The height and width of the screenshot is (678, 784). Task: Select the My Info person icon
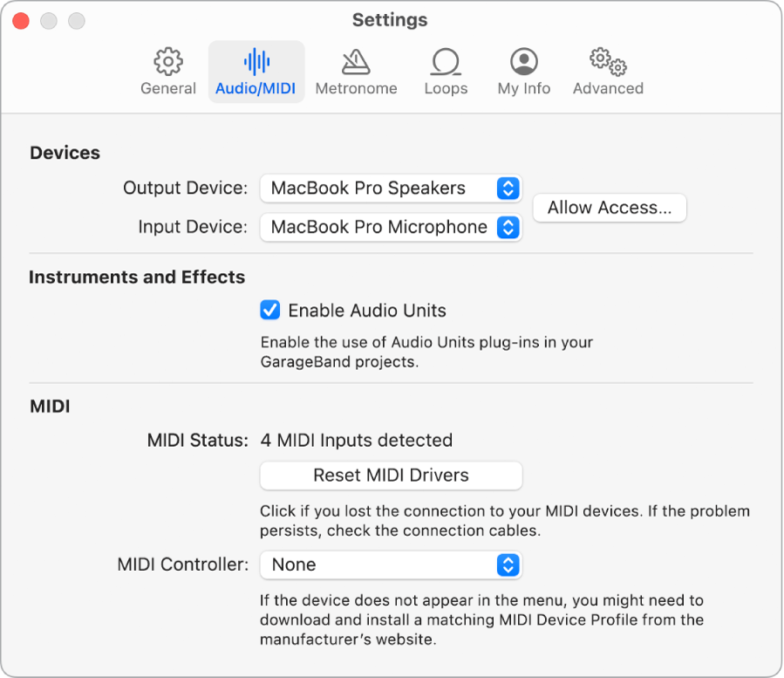tap(522, 61)
